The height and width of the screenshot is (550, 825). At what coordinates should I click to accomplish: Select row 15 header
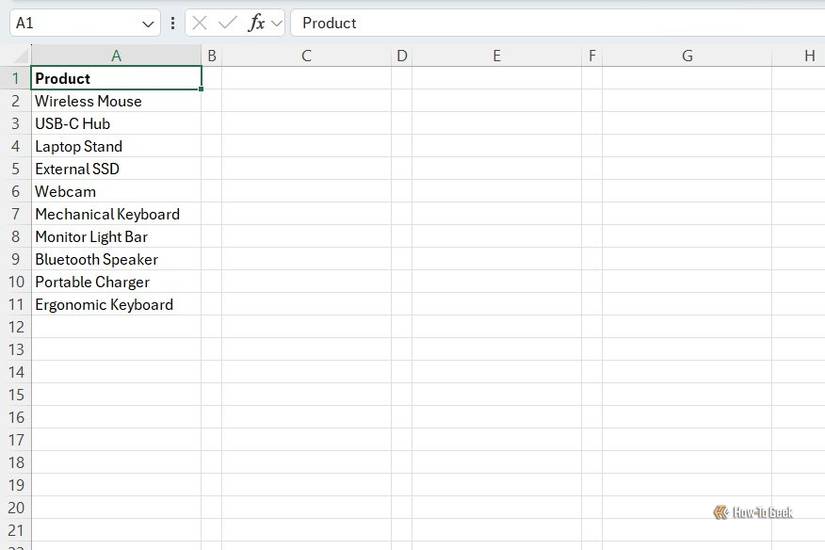click(16, 395)
